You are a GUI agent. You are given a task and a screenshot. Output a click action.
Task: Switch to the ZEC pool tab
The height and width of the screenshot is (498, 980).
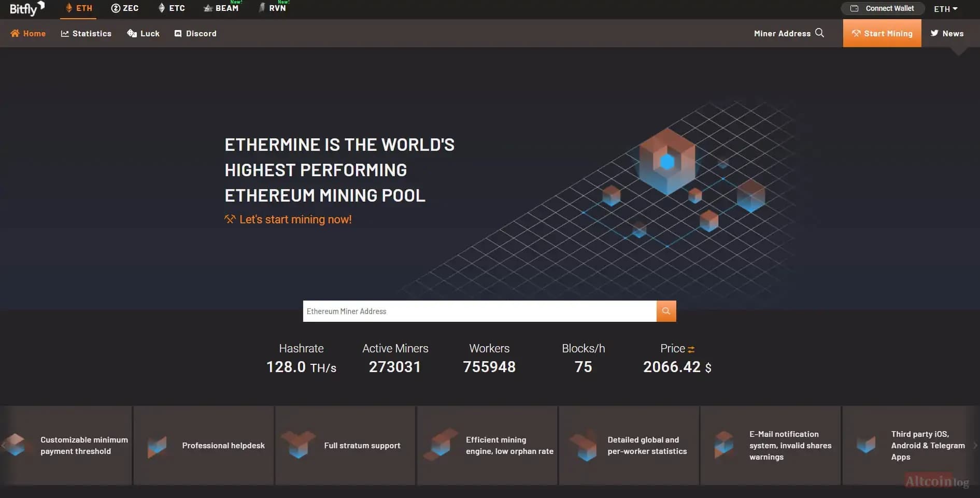(x=125, y=8)
